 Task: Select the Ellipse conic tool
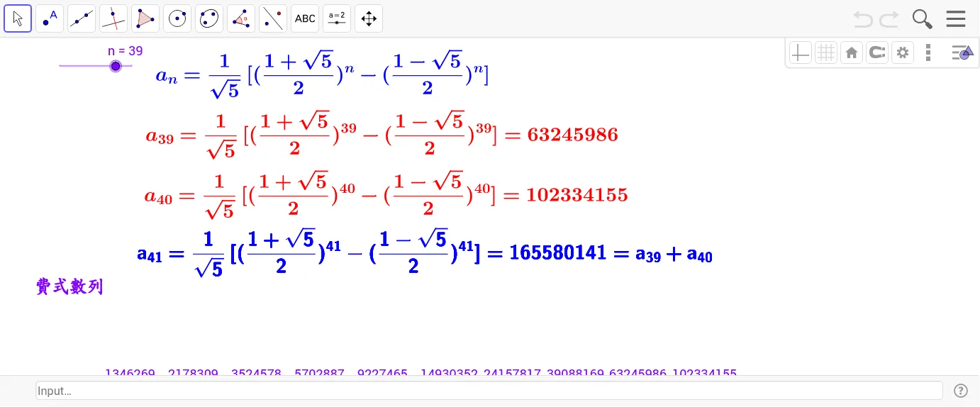[x=209, y=18]
